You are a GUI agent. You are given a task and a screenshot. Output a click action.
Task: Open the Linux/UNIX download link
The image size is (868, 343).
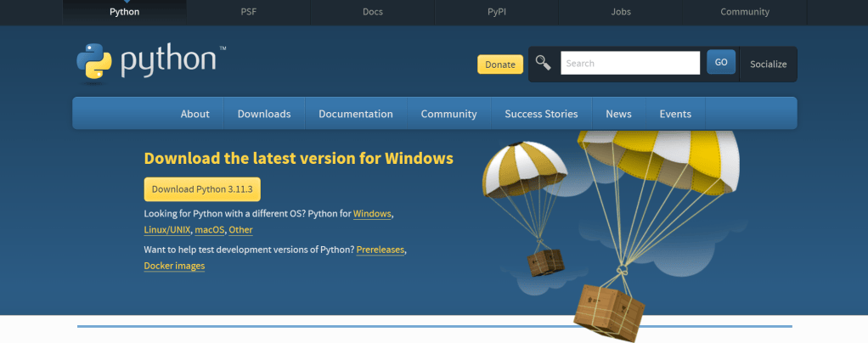click(167, 229)
